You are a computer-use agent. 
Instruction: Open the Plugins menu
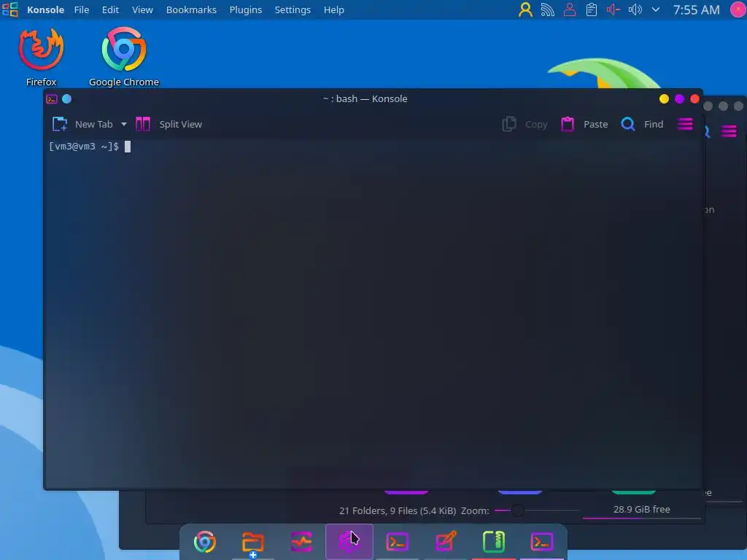tap(245, 9)
